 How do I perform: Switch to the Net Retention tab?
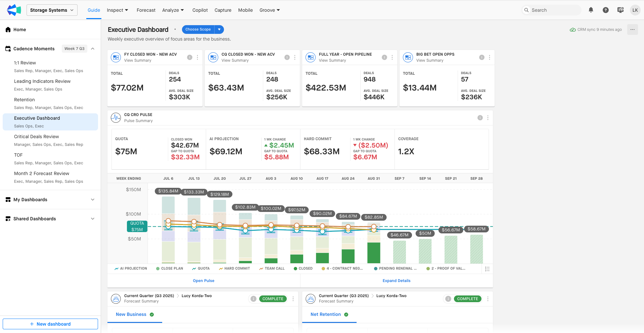point(325,314)
